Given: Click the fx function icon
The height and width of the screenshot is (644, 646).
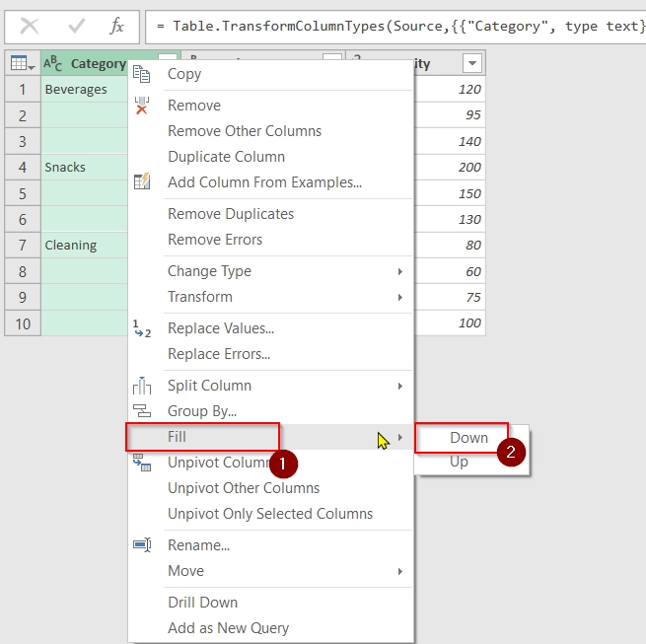Looking at the screenshot, I should click(117, 27).
